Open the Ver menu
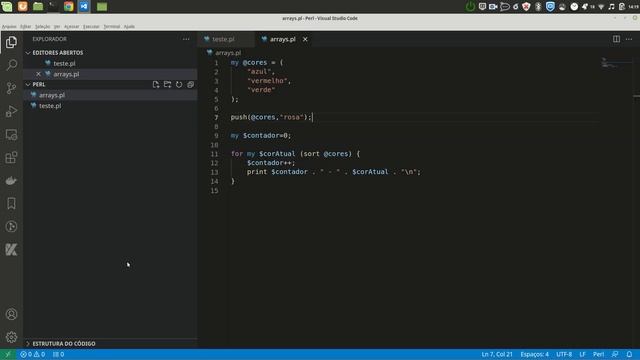 click(x=57, y=27)
